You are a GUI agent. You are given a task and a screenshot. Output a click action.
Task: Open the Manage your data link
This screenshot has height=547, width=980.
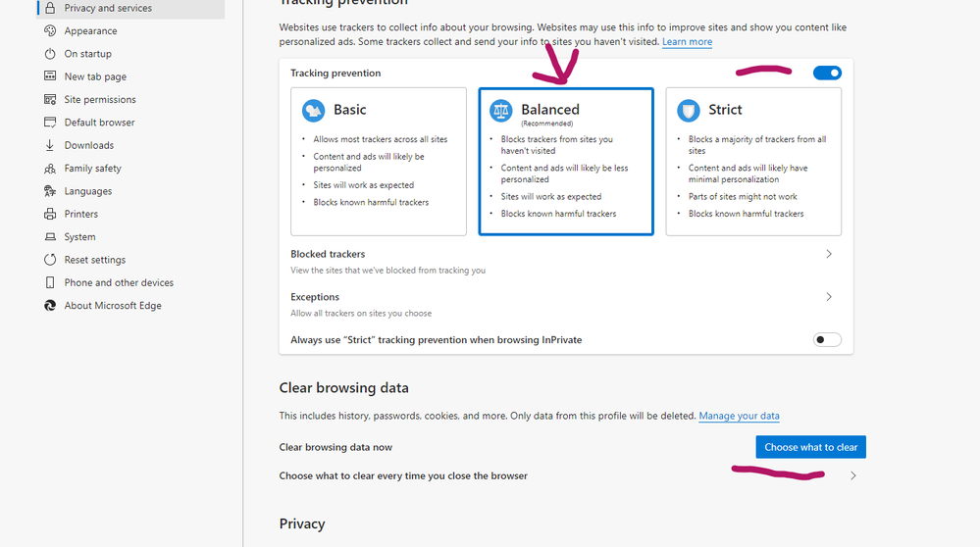(x=739, y=416)
